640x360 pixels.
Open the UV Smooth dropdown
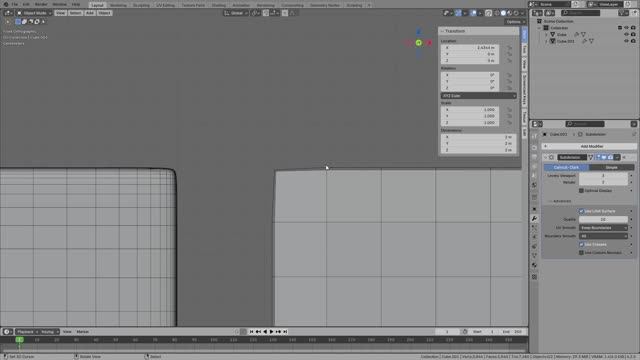(603, 228)
